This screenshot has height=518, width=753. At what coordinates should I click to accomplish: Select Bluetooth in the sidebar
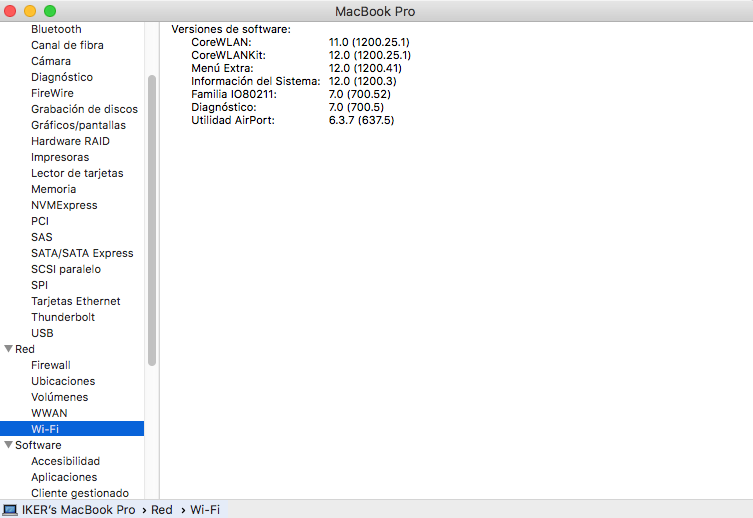click(x=56, y=29)
